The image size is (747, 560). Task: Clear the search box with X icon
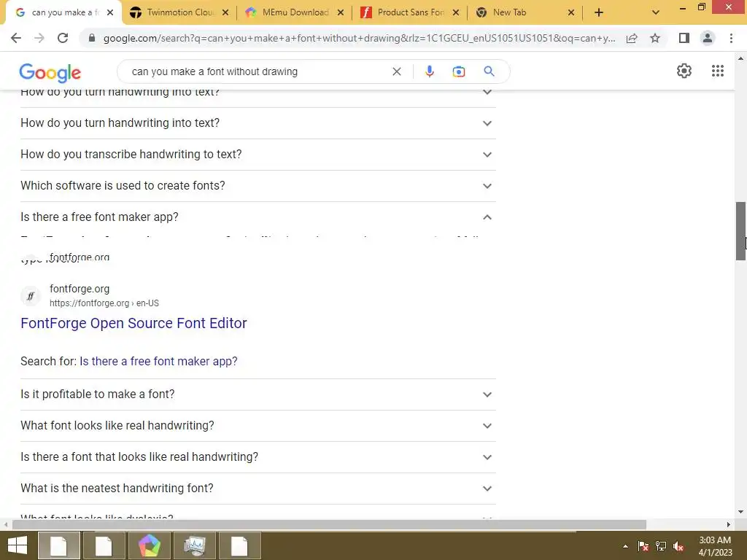396,71
